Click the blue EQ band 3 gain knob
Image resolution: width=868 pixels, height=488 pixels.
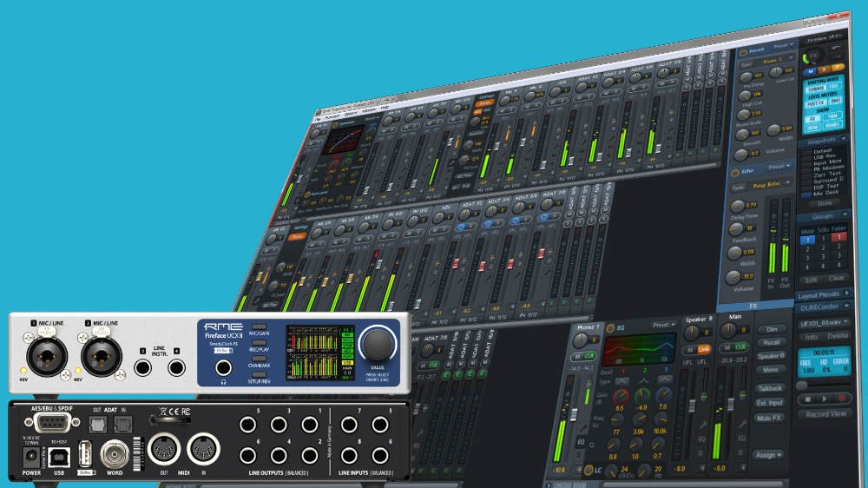click(x=662, y=393)
